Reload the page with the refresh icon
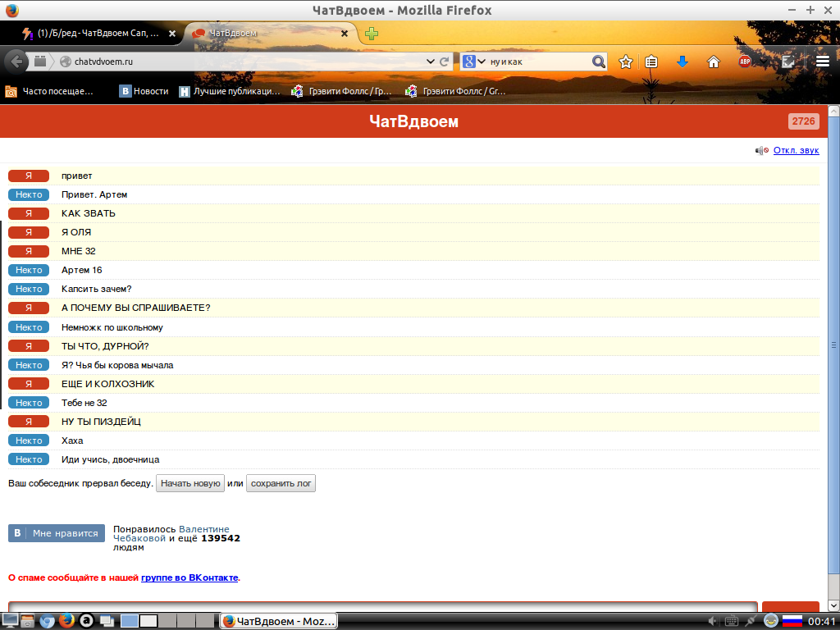This screenshot has height=630, width=840. click(444, 62)
